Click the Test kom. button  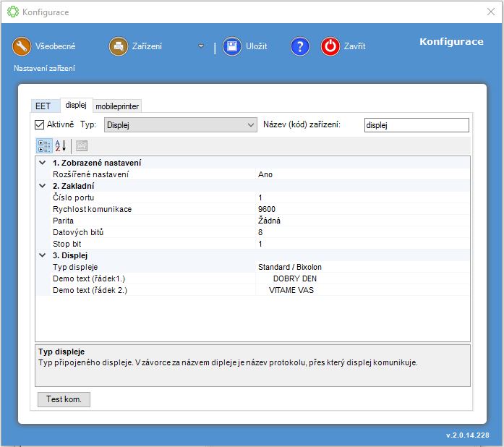(x=64, y=399)
